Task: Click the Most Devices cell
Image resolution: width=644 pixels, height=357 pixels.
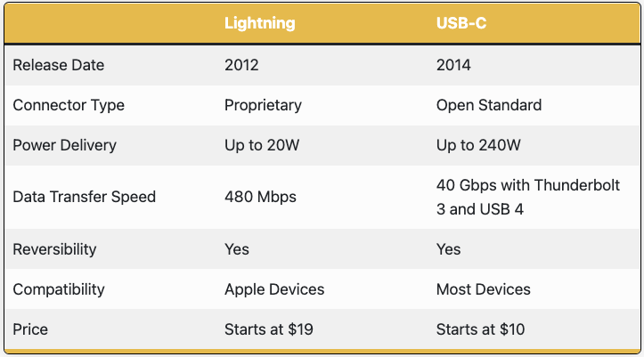Action: 483,289
